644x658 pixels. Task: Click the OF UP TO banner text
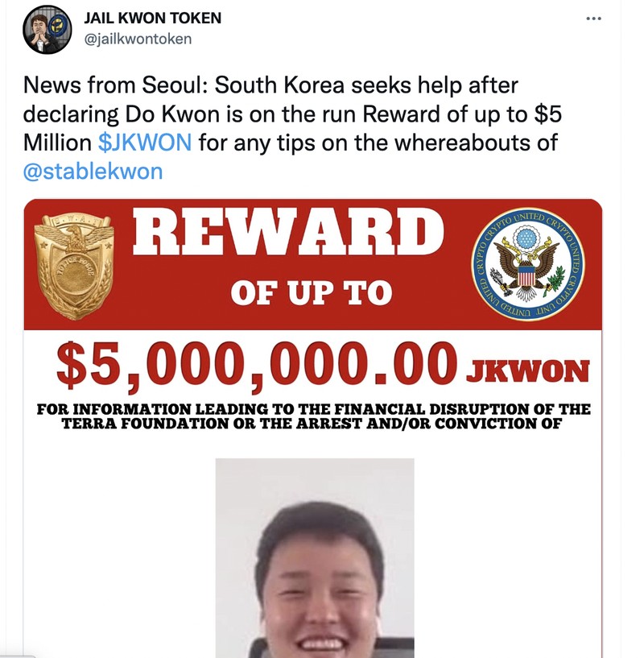point(311,293)
